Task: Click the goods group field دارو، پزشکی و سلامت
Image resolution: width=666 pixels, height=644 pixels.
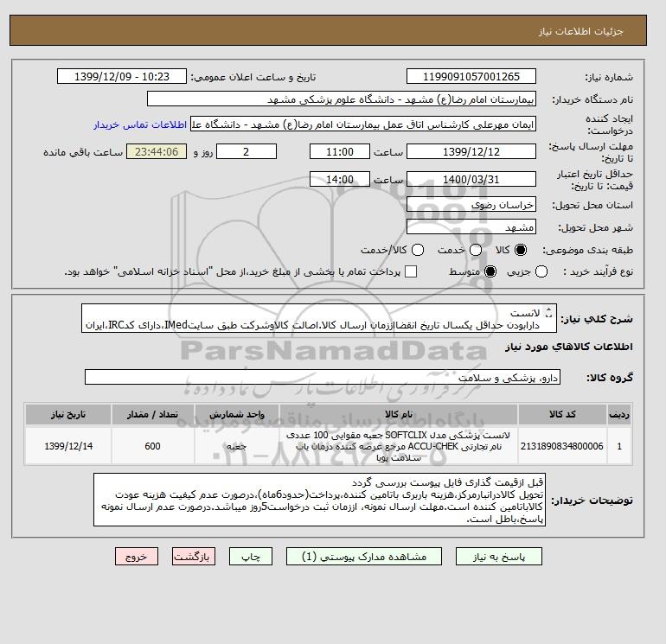Action: (323, 377)
